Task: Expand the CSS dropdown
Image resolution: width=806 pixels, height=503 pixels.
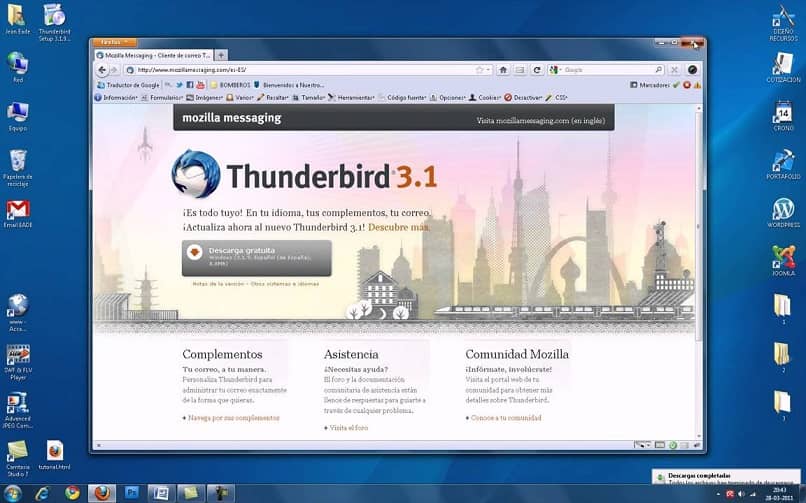Action: pos(556,98)
